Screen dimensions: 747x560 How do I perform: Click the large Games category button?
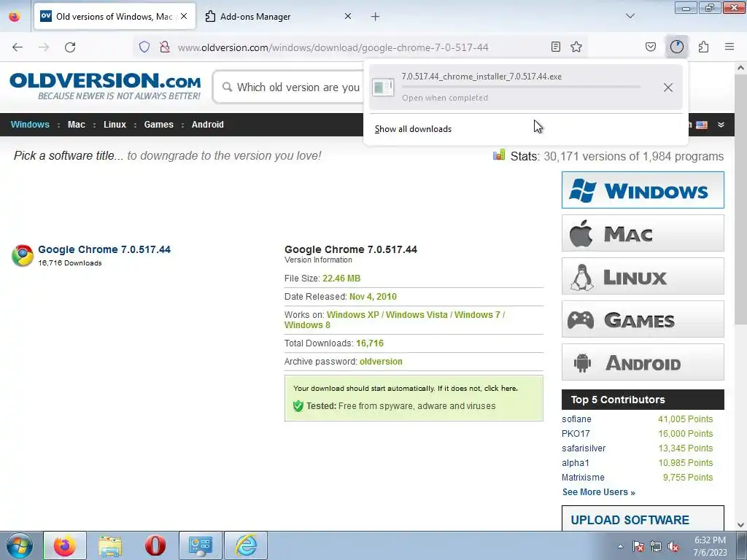click(x=643, y=319)
